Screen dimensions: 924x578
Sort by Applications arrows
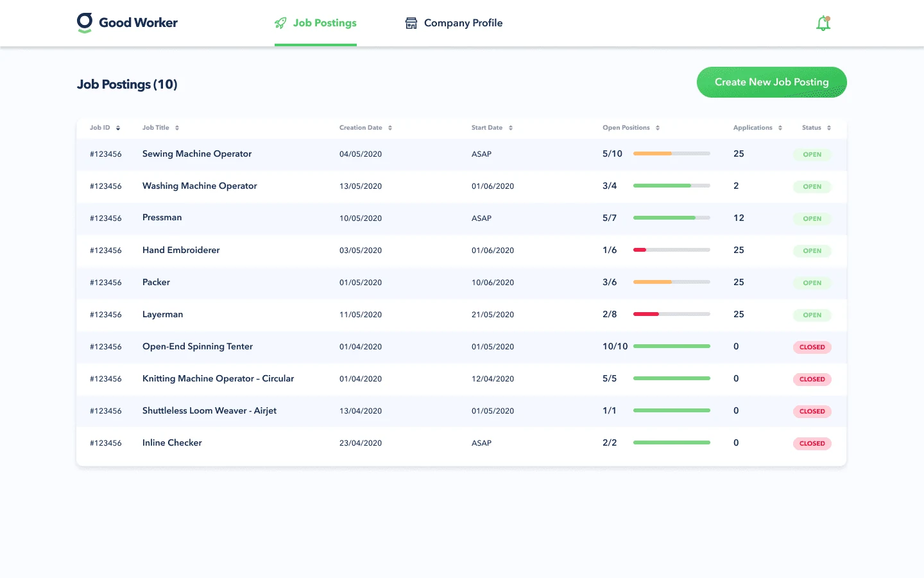tap(780, 128)
